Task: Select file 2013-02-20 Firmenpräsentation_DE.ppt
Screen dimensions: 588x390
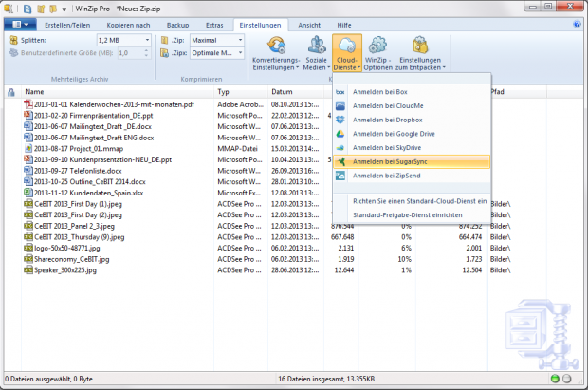Action: [93, 116]
